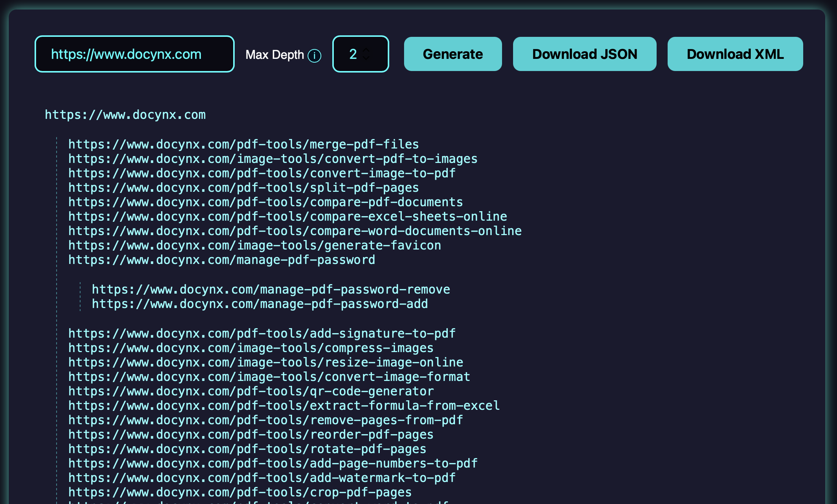837x504 pixels.
Task: Open the convert-image-to-pdf link
Action: click(x=262, y=173)
